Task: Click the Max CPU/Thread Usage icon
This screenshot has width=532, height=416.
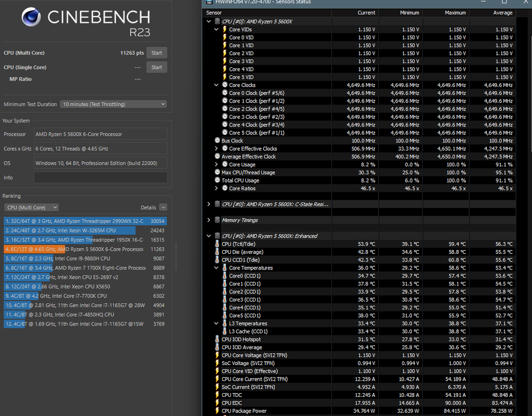Action: [x=217, y=172]
